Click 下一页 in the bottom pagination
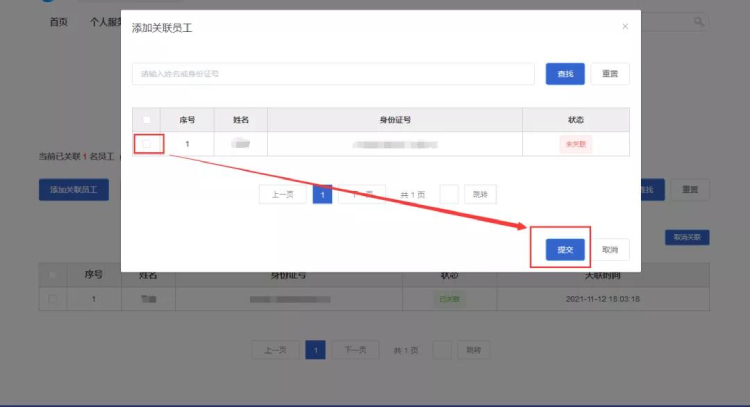750x407 pixels. [x=355, y=350]
